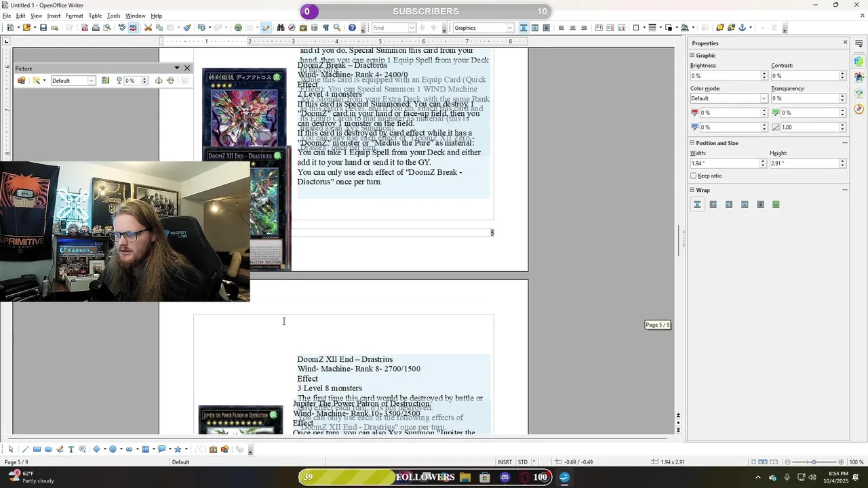Flip image horizontally in Picture toolbar
Image resolution: width=868 pixels, height=488 pixels.
tap(159, 81)
